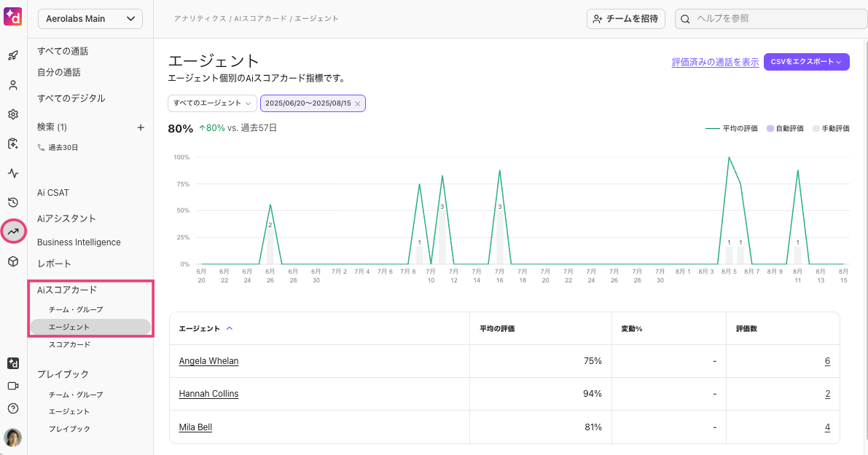
Task: Open スコアカード under Aiスコアカード
Action: click(x=69, y=344)
